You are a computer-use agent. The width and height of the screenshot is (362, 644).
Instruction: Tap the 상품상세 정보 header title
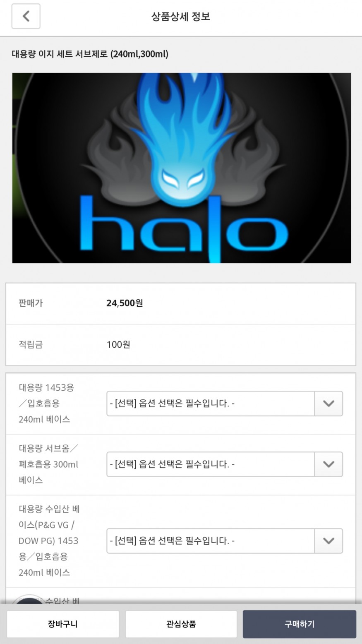point(181,17)
